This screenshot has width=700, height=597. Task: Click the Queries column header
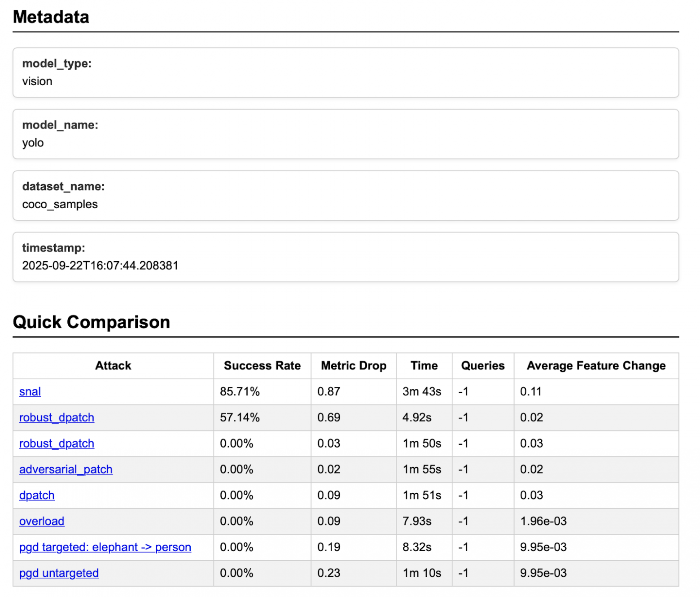click(483, 366)
